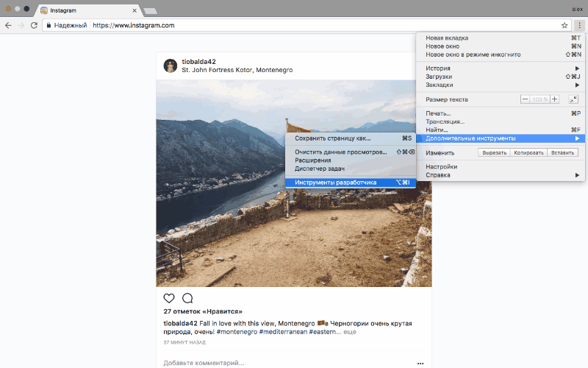Increase text size with plus button
Screen dimensions: 588x368
[555, 99]
